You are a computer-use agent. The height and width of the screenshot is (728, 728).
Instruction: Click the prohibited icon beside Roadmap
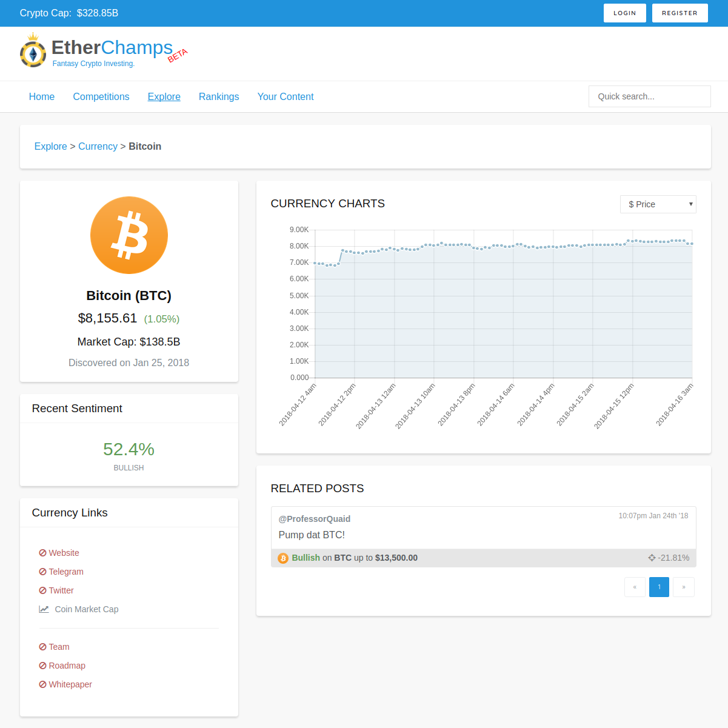(42, 666)
